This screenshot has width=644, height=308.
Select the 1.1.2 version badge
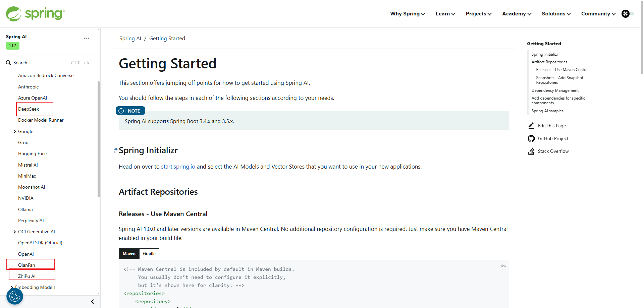click(13, 46)
